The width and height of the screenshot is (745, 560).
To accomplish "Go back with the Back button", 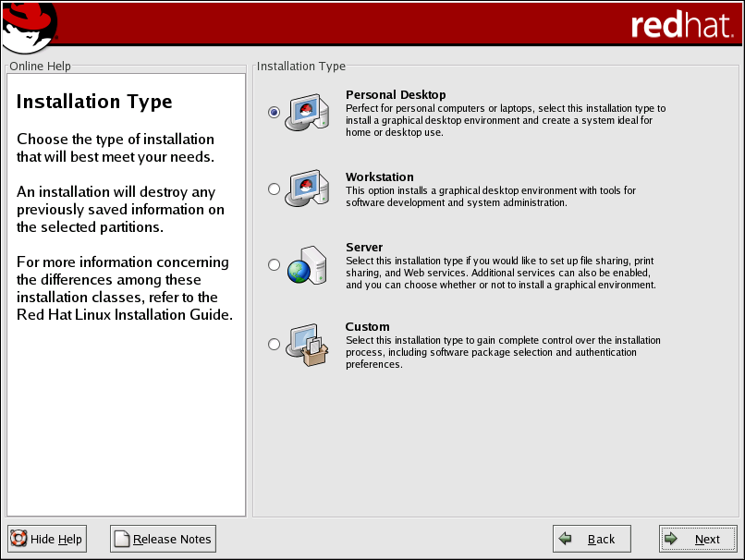I will click(x=592, y=539).
